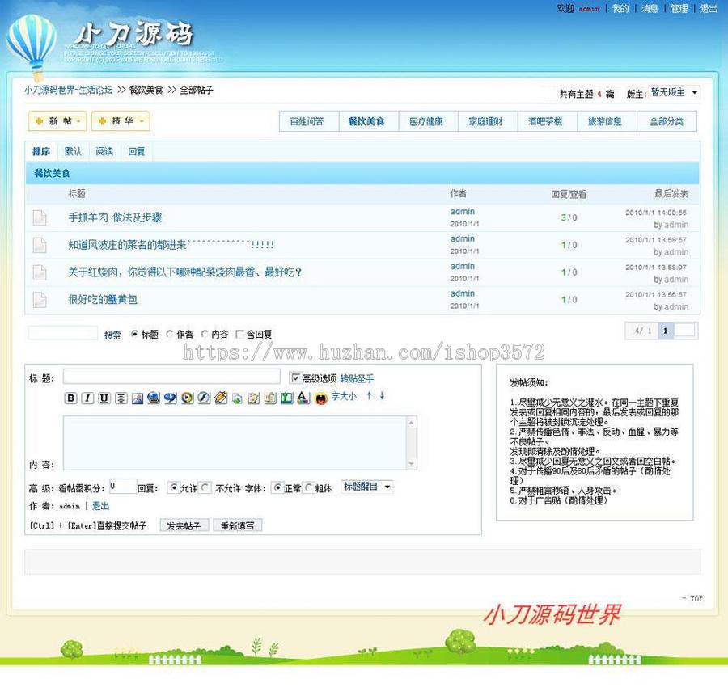Open the 暂无版主 moderator dropdown
The image size is (728, 700).
(675, 92)
